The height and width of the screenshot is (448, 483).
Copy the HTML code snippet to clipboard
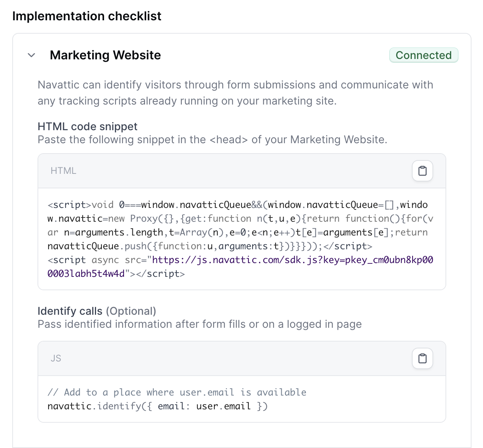coord(422,171)
